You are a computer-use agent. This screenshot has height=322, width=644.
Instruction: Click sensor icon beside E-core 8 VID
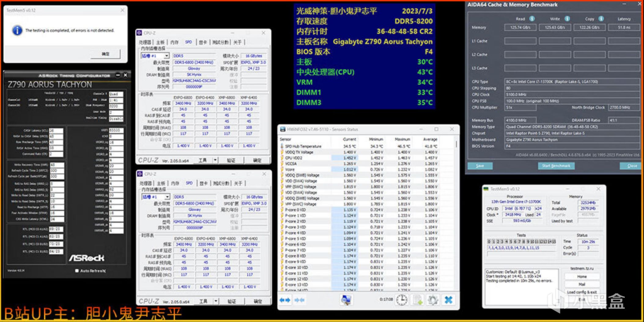[x=282, y=256]
